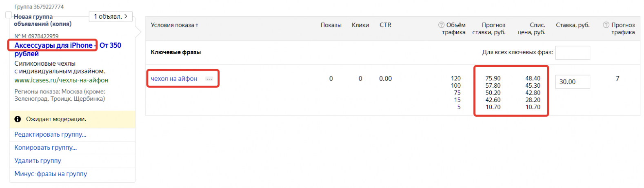Click the CTR column header
Viewport: 644px width, 188px height.
point(385,25)
